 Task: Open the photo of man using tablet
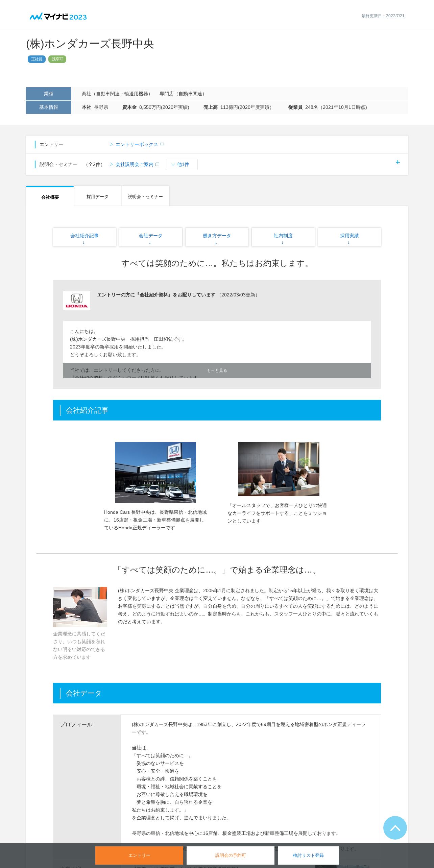[80, 607]
